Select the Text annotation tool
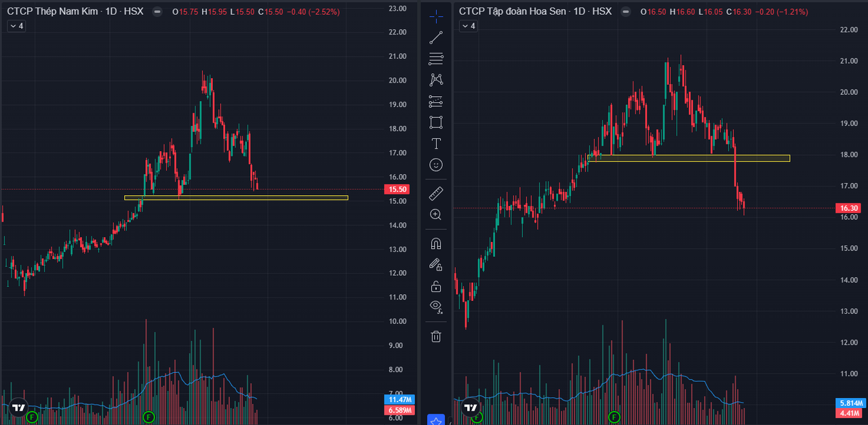The image size is (868, 425). [x=436, y=144]
